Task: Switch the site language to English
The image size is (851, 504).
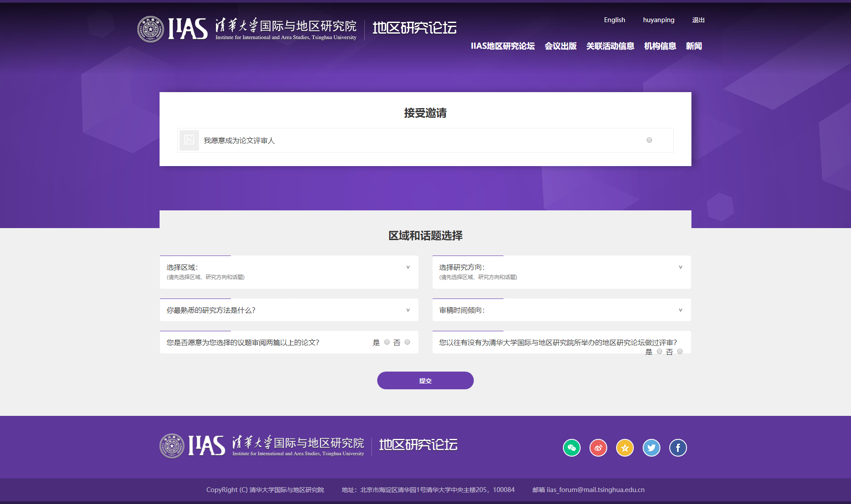Action: (614, 19)
